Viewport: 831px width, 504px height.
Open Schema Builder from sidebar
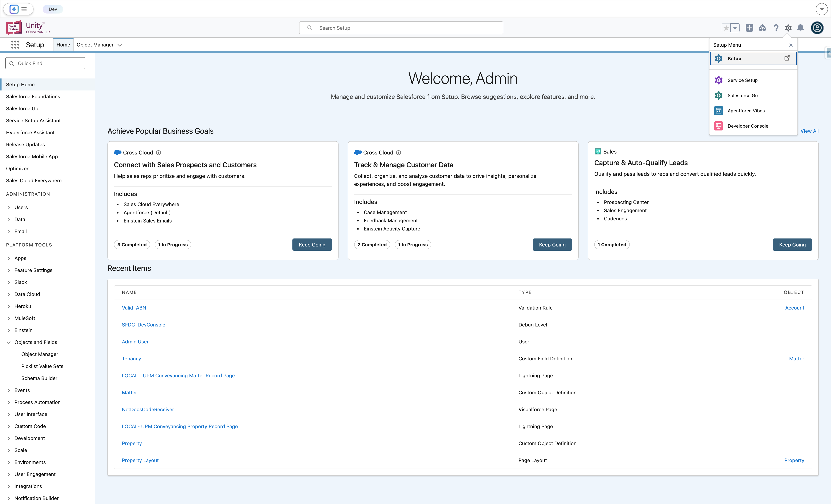tap(39, 378)
